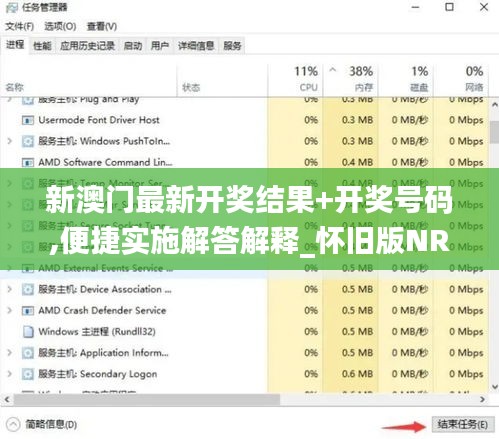Select the AMD Crash Defender Service name
The image size is (499, 439).
click(102, 311)
